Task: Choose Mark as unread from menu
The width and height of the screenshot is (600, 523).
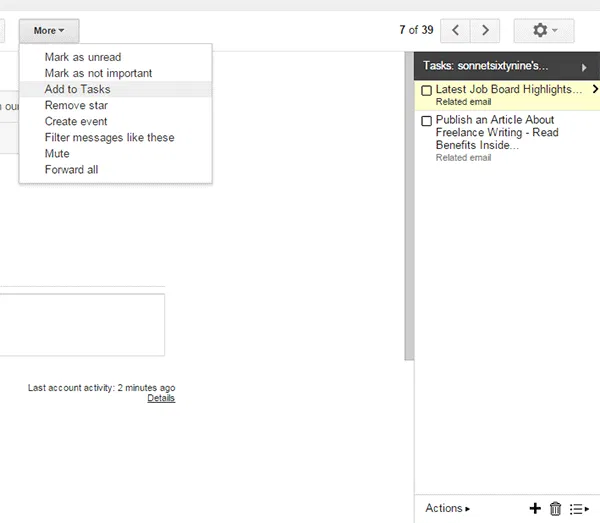Action: click(x=82, y=57)
